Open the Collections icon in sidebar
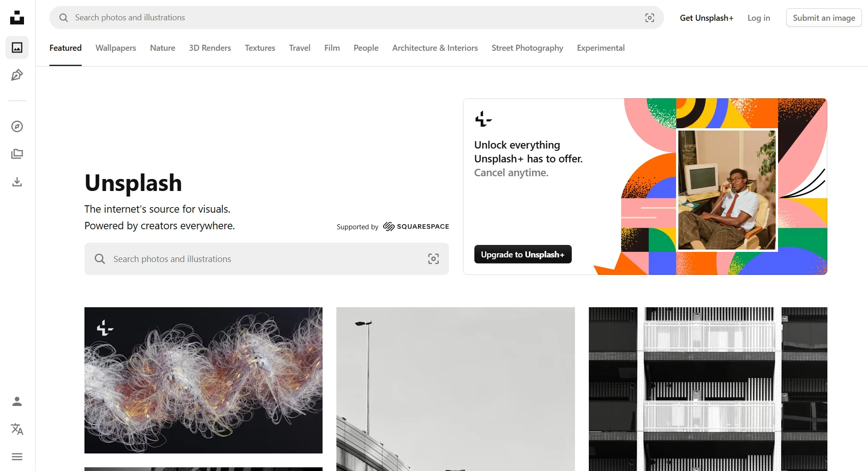Viewport: 868px width, 471px height. pos(17,154)
